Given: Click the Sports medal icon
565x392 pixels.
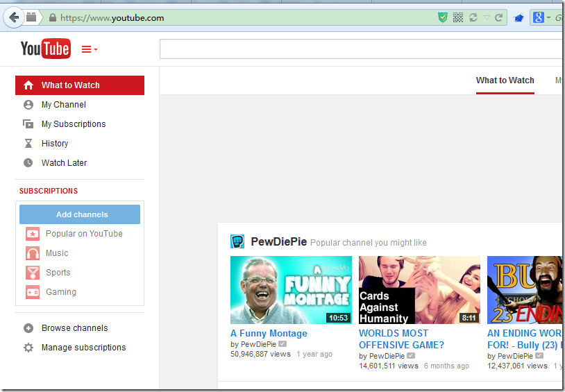Looking at the screenshot, I should (x=33, y=273).
